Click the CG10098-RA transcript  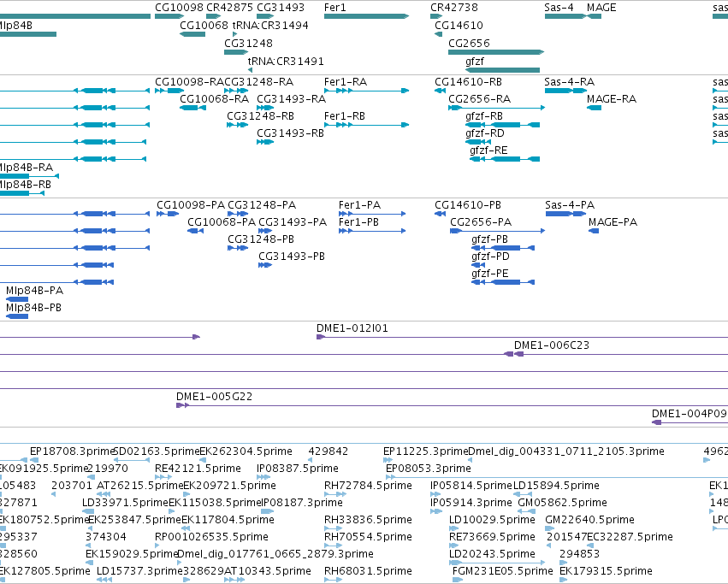click(x=169, y=91)
